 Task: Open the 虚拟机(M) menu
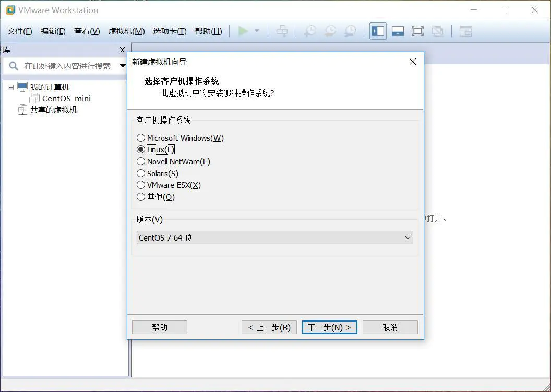126,31
